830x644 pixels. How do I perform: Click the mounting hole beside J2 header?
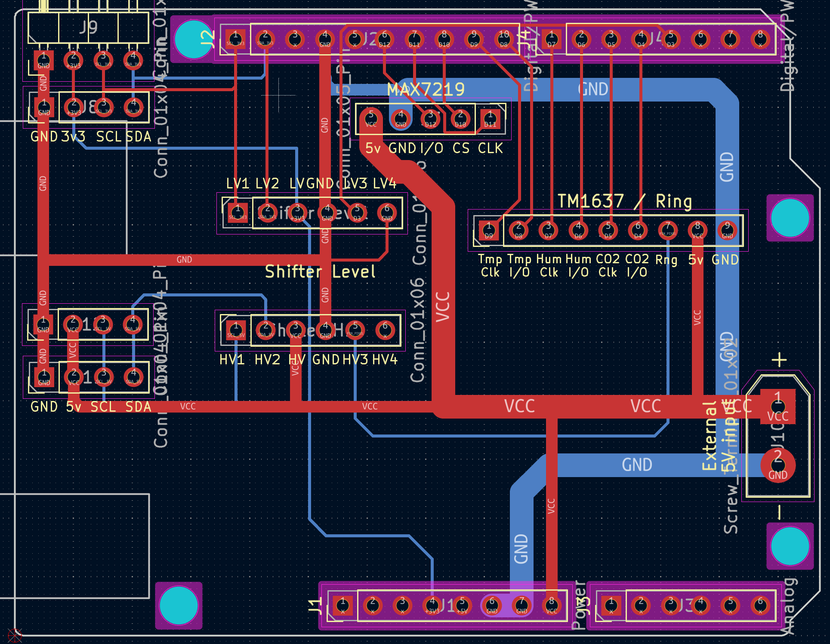[x=193, y=39]
